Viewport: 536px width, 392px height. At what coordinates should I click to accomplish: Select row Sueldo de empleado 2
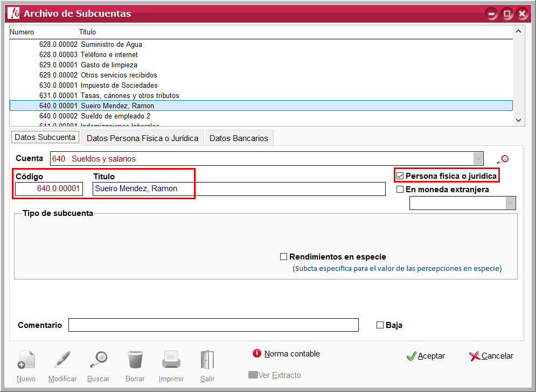[261, 116]
